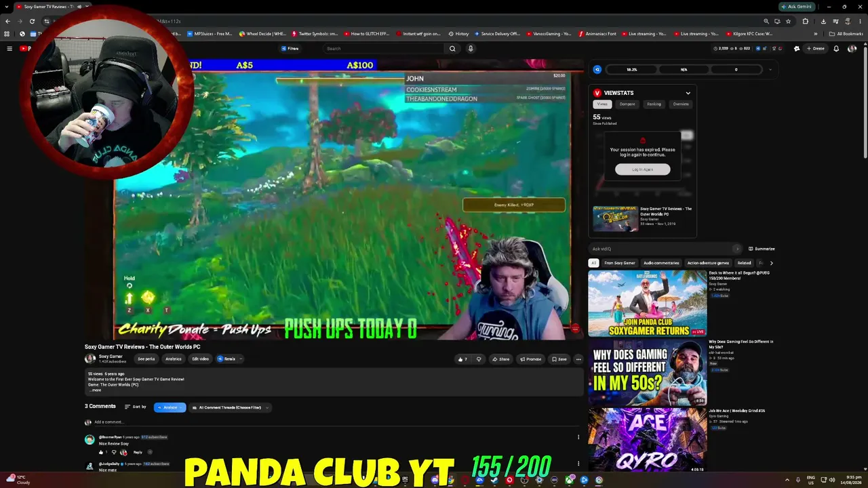Dislike the video with the thumbs-down button
The width and height of the screenshot is (868, 488).
[479, 359]
